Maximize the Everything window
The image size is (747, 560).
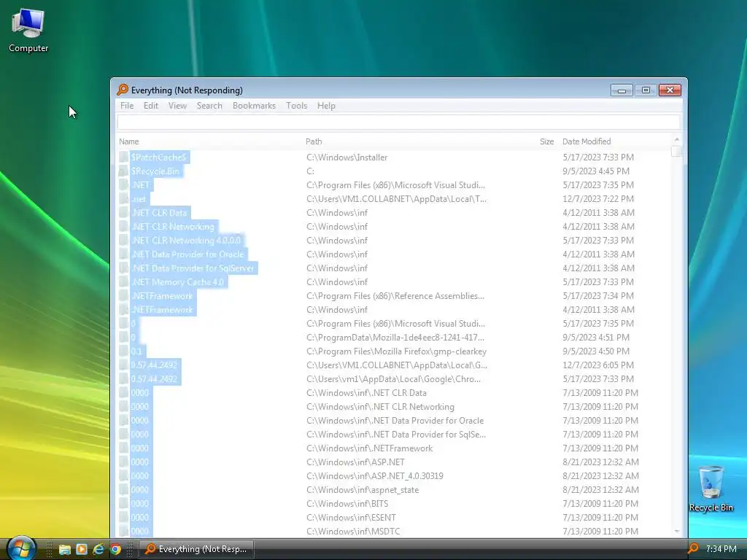646,90
